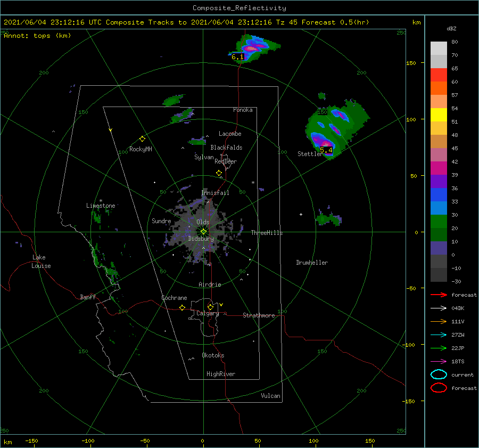Click the yellow diamond marker below RedDeer
The image size is (479, 448).
pyautogui.click(x=219, y=173)
